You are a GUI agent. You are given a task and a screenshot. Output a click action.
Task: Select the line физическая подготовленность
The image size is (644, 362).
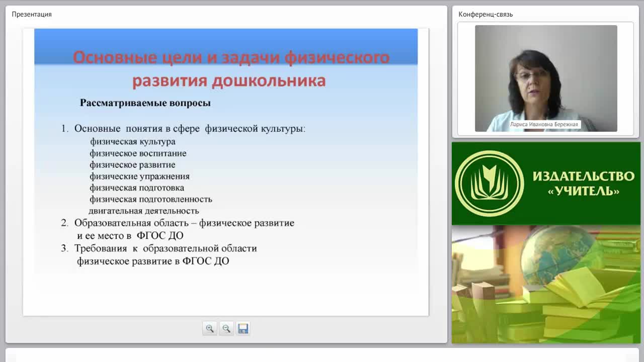(x=151, y=200)
